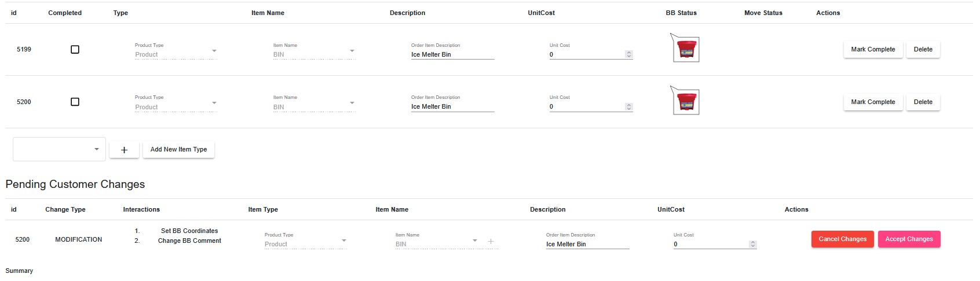Click the plus icon next to pending Item Name
Image resolution: width=980 pixels, height=281 pixels.
point(491,241)
